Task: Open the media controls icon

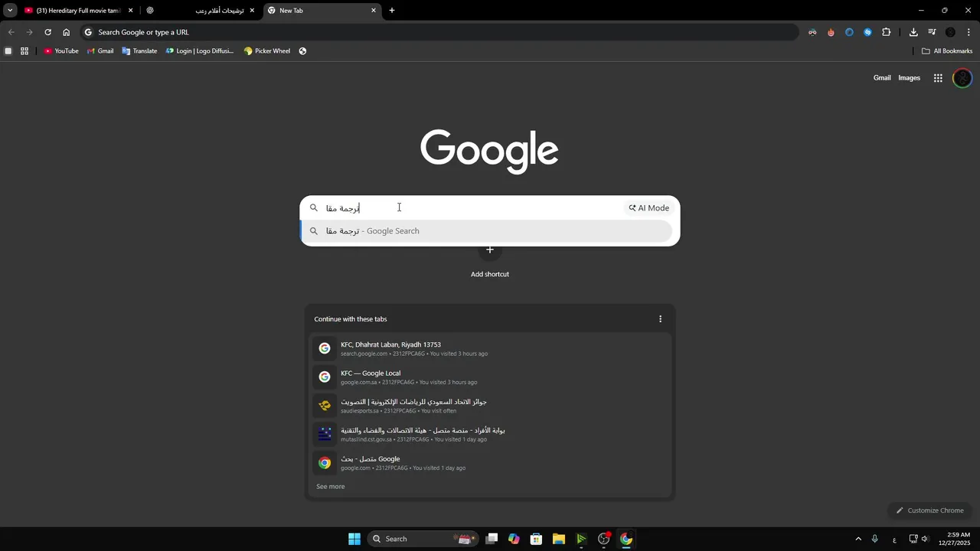Action: tap(932, 32)
